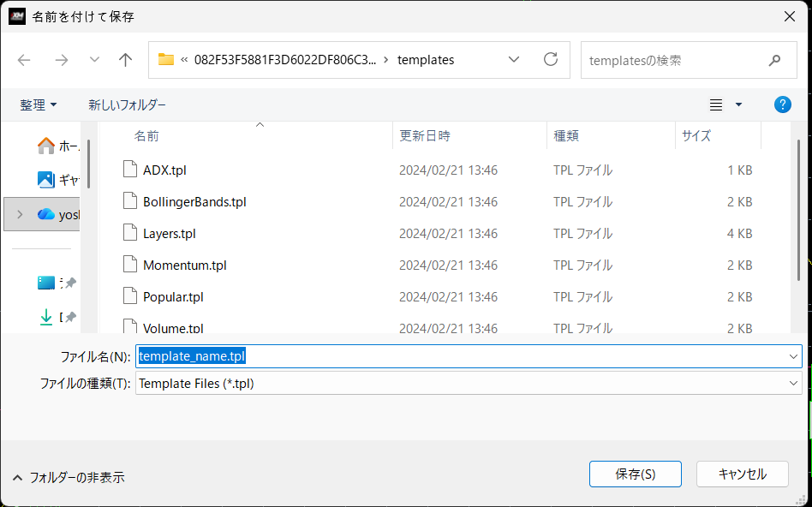
Task: Open the pinned Desktop folder in sidebar
Action: (51, 283)
